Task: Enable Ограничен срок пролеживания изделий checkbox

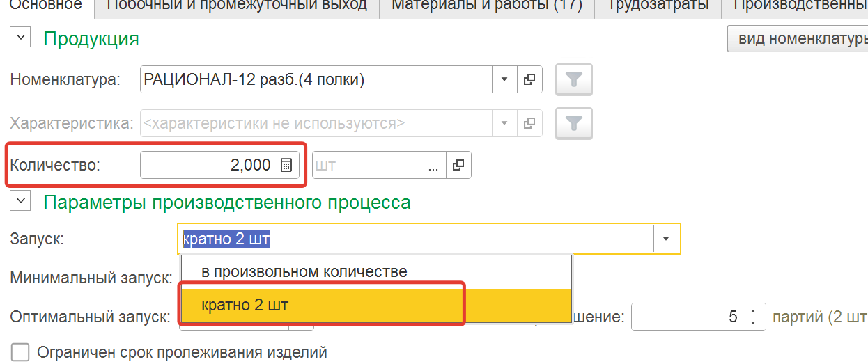Action: tap(21, 352)
